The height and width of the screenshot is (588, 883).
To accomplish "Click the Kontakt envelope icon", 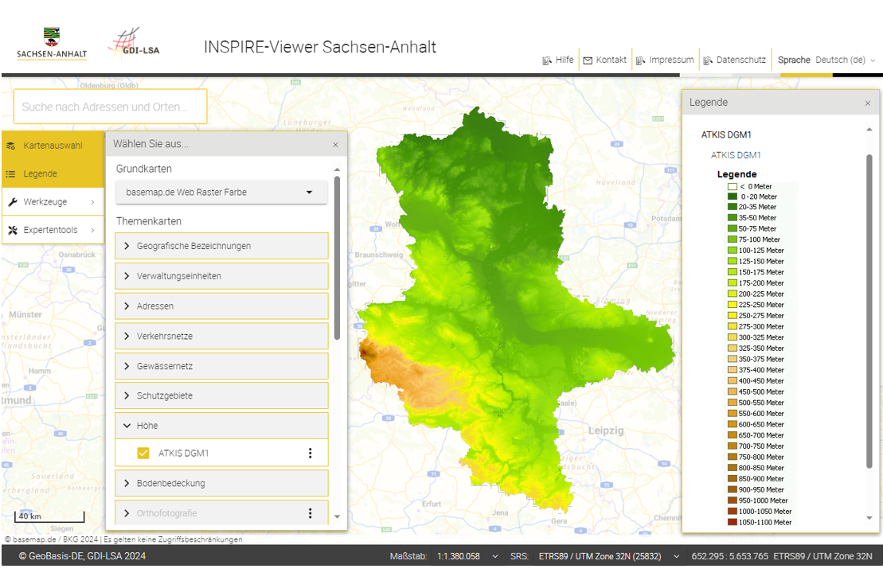I will tap(588, 60).
